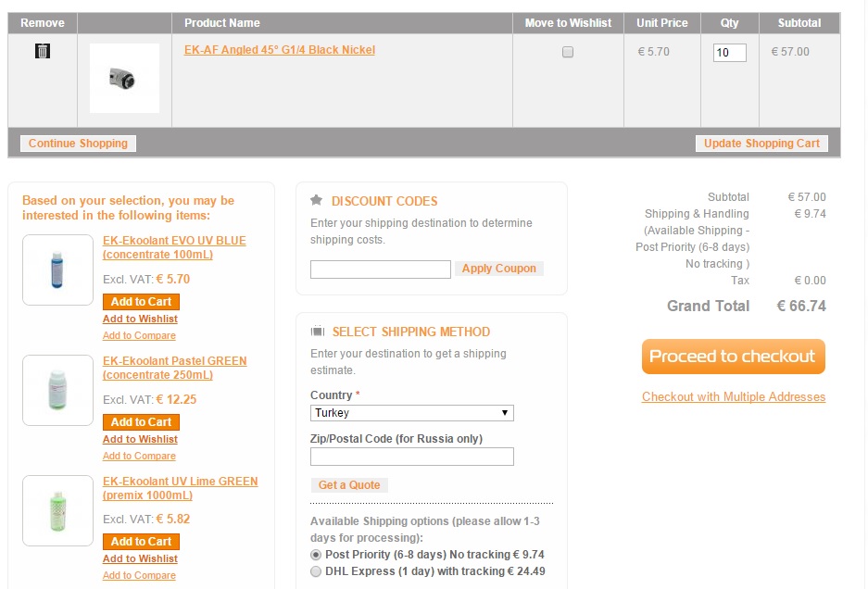Open EK-Ekoolant UV Lime GREEN product link
Image resolution: width=868 pixels, height=589 pixels.
coord(181,488)
